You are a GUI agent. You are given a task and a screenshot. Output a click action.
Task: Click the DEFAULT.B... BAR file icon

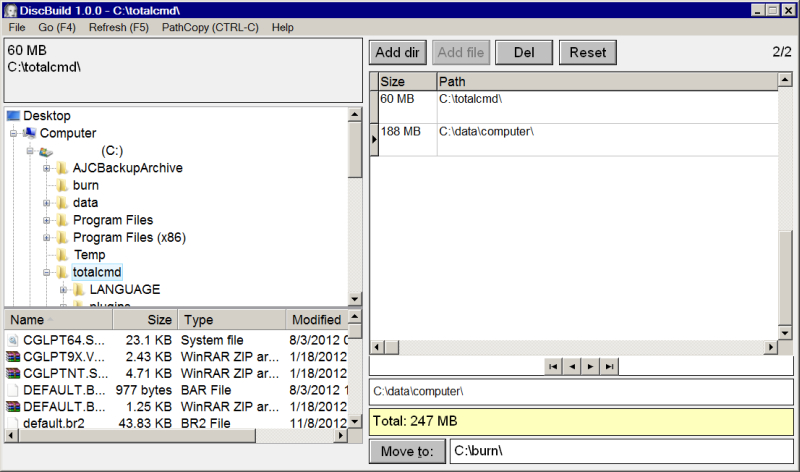(14, 390)
